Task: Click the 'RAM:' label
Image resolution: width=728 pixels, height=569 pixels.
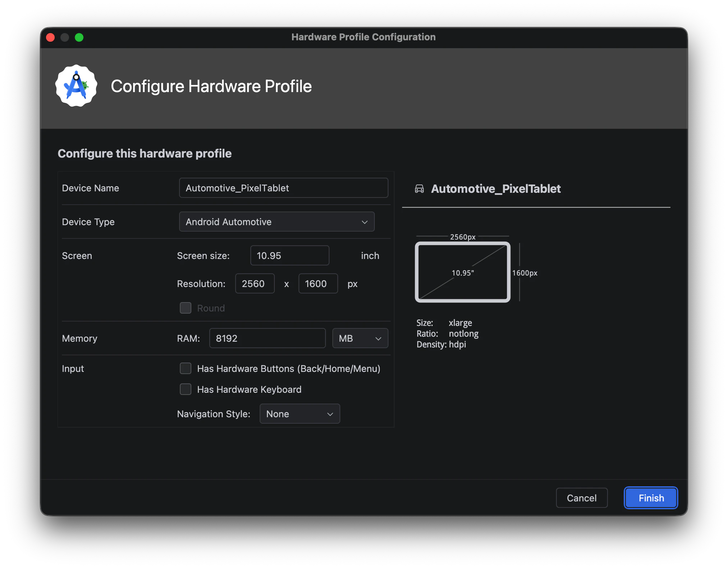Action: pos(188,338)
